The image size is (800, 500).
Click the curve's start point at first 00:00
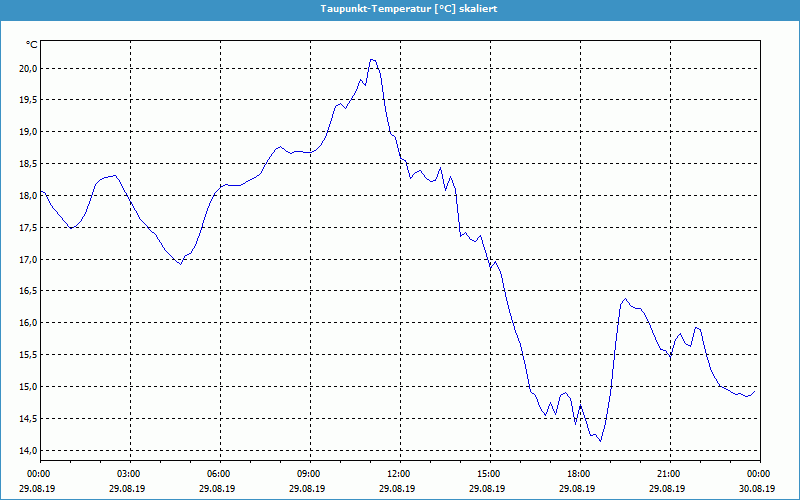(x=40, y=190)
